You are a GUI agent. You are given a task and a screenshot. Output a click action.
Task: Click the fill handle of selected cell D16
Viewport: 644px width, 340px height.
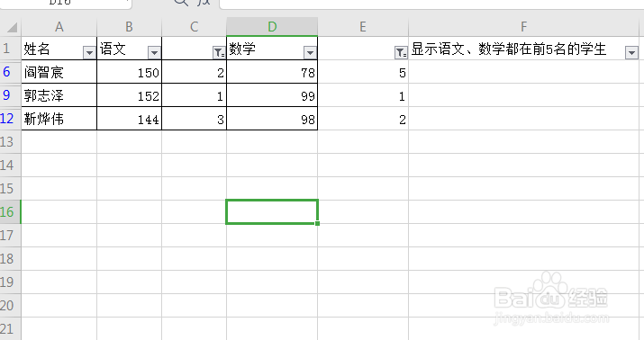coord(317,224)
